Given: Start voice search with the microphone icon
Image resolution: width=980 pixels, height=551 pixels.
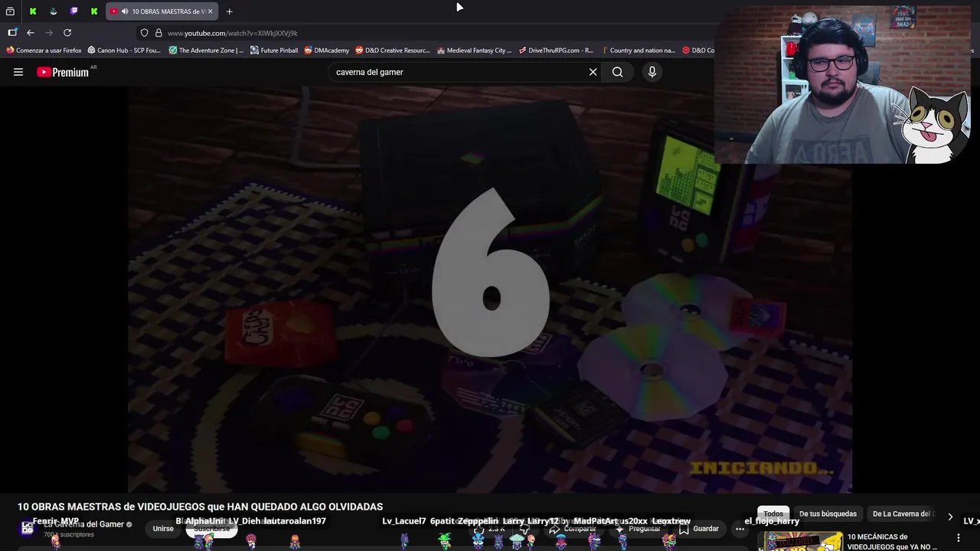Looking at the screenshot, I should tap(652, 72).
